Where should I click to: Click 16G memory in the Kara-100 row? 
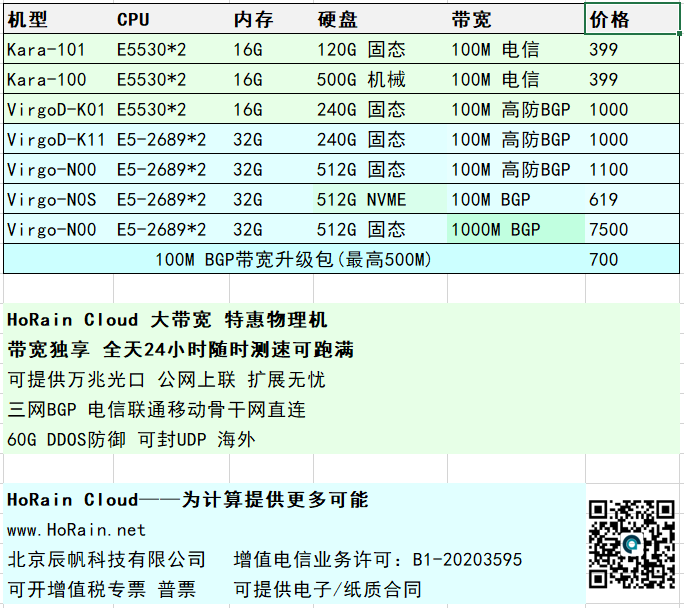(x=271, y=79)
